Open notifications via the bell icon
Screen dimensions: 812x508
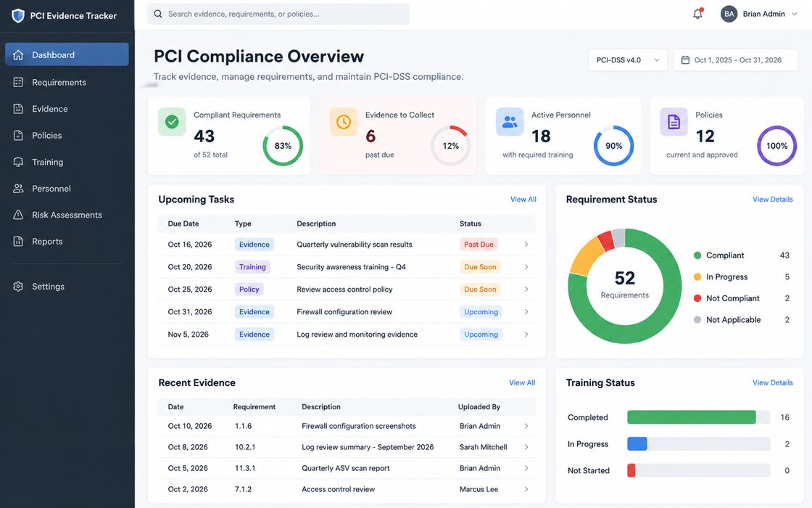[x=697, y=14]
